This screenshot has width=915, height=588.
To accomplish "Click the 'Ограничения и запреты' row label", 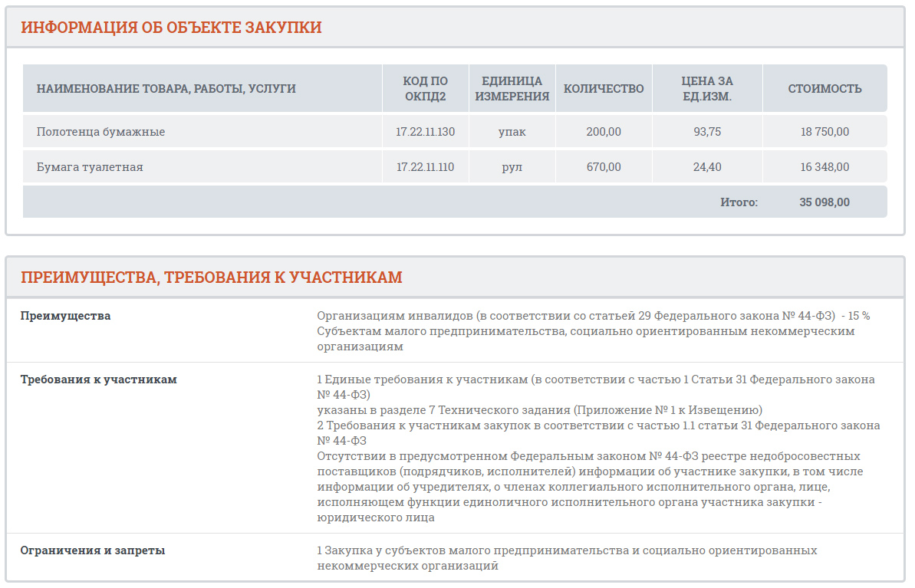I will click(x=93, y=550).
